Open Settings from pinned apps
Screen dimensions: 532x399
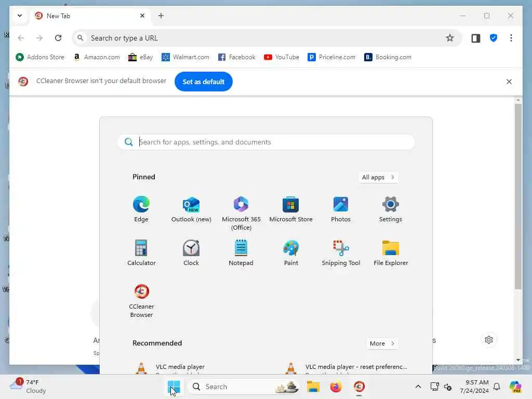pos(391,209)
